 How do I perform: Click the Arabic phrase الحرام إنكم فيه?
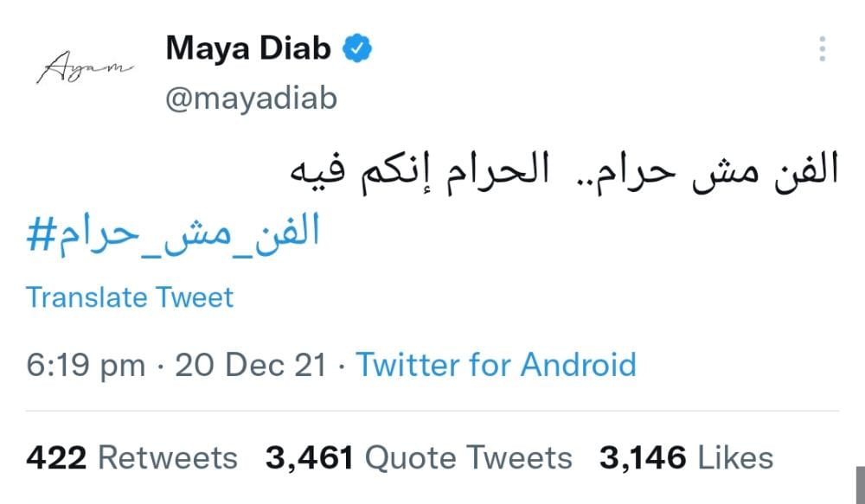pyautogui.click(x=420, y=172)
